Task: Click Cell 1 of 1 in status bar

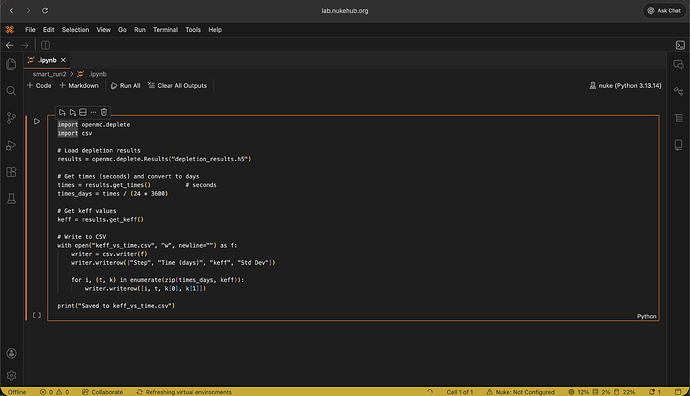Action: click(459, 392)
